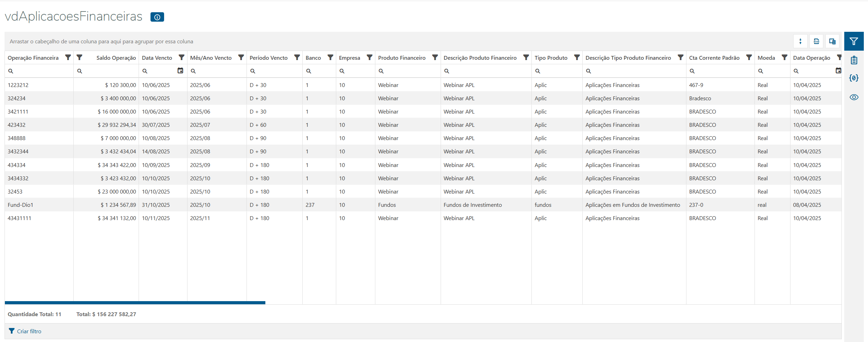
Task: Open the clipboard icon in right sidebar
Action: (854, 60)
